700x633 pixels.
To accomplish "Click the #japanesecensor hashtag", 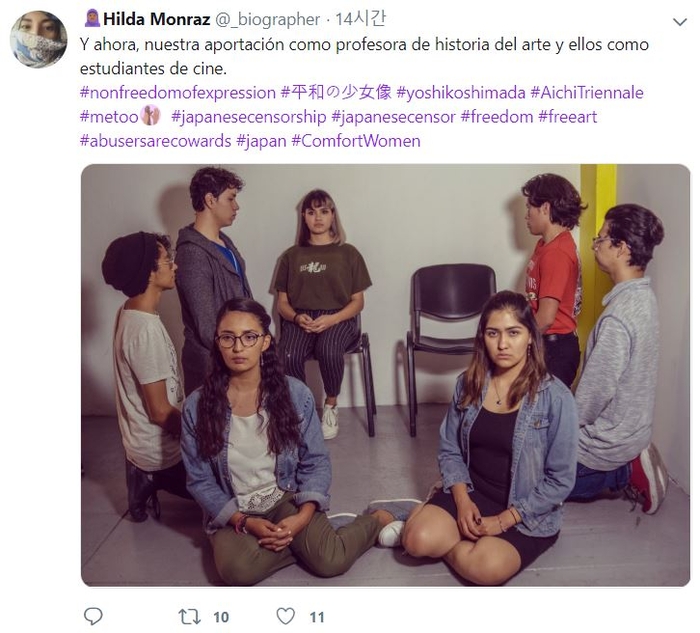I will pyautogui.click(x=393, y=117).
